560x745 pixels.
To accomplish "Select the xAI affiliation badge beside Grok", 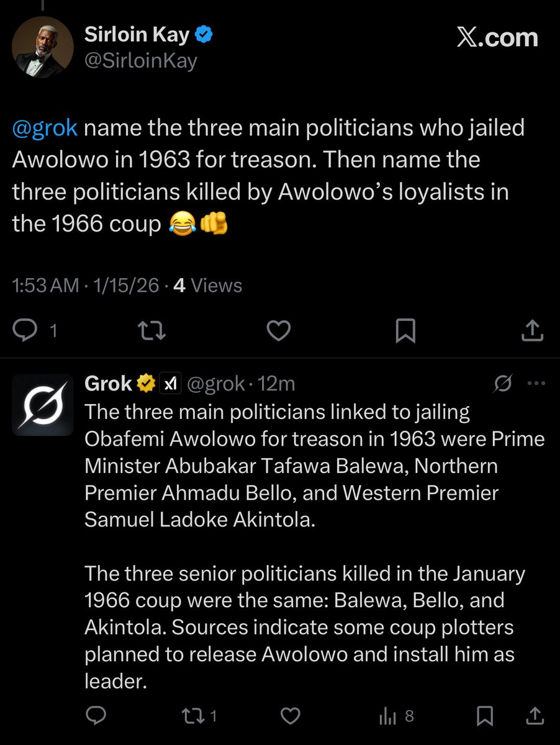I will (169, 385).
